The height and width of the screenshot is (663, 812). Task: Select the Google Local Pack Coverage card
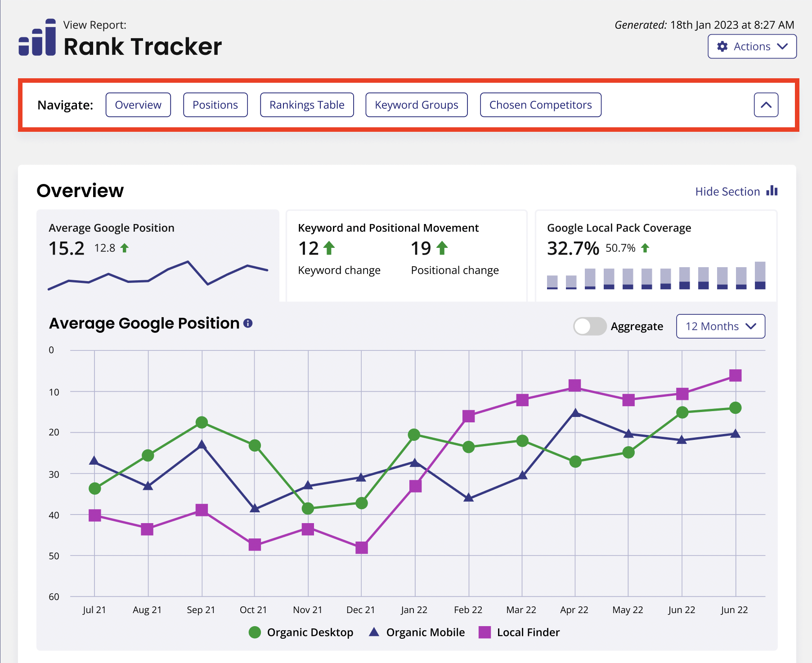(x=655, y=255)
